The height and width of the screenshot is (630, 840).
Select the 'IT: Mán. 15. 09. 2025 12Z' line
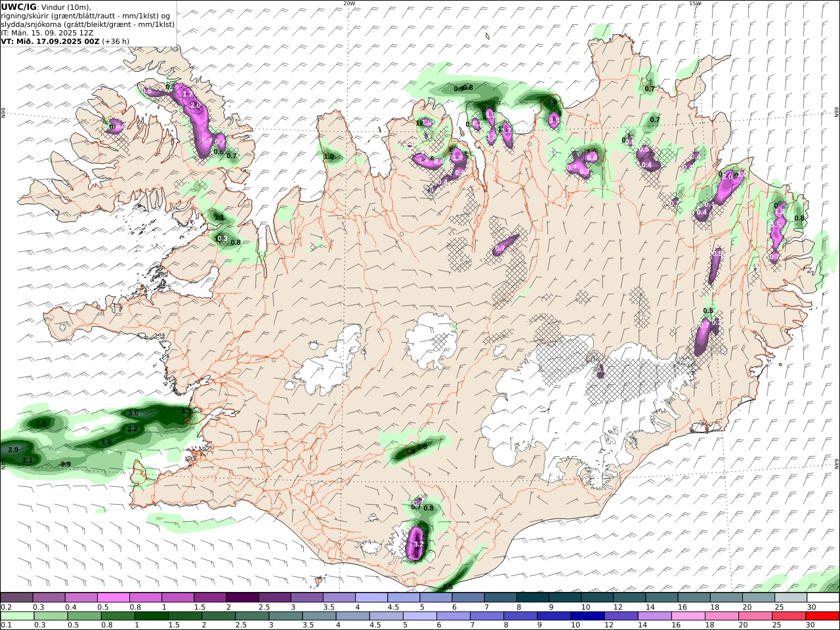47,32
